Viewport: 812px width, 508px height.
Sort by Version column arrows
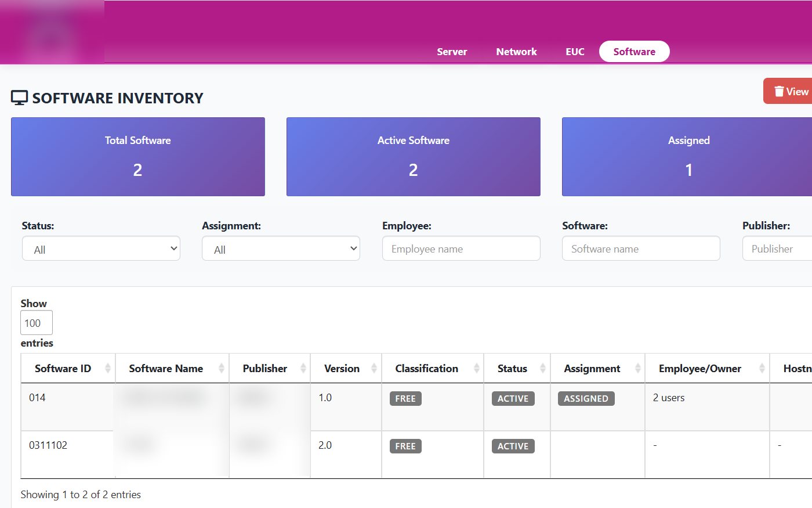click(x=374, y=368)
